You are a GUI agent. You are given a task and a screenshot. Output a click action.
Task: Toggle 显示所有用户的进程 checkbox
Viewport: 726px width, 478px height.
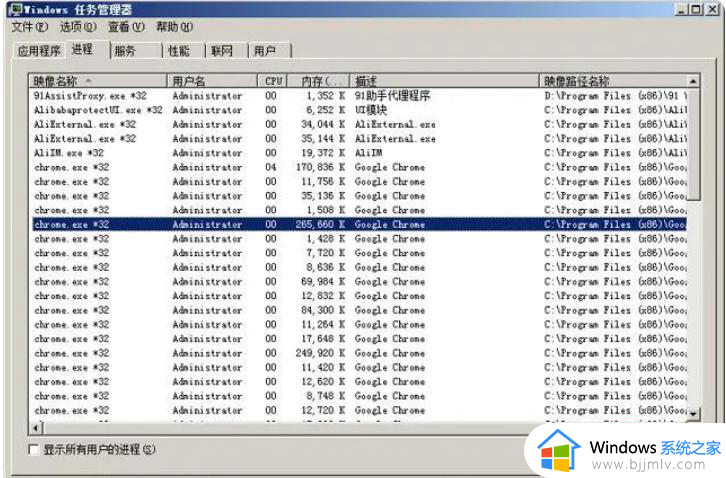(x=33, y=449)
